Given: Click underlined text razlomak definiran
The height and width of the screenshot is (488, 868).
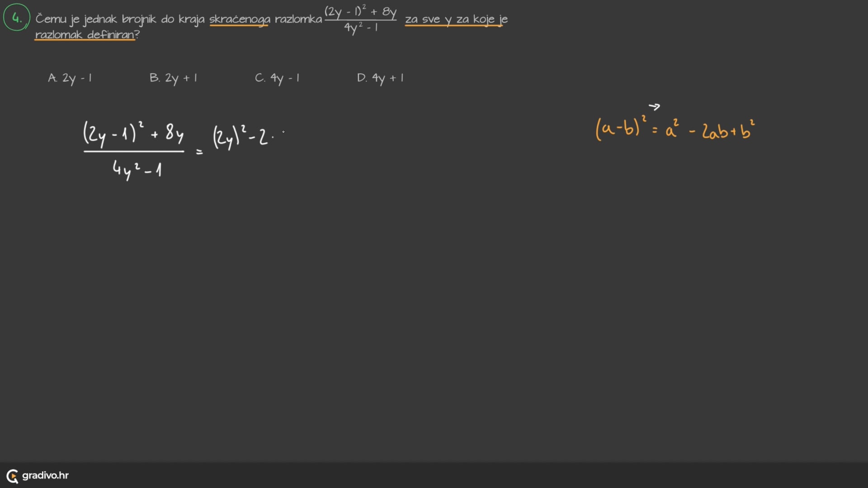Looking at the screenshot, I should pos(85,35).
